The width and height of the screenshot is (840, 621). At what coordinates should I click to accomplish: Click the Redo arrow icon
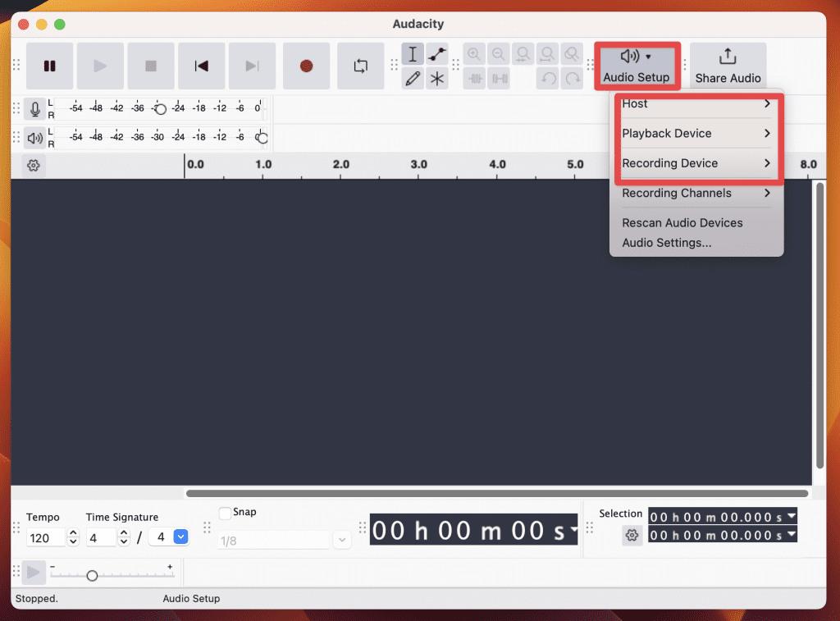point(573,79)
